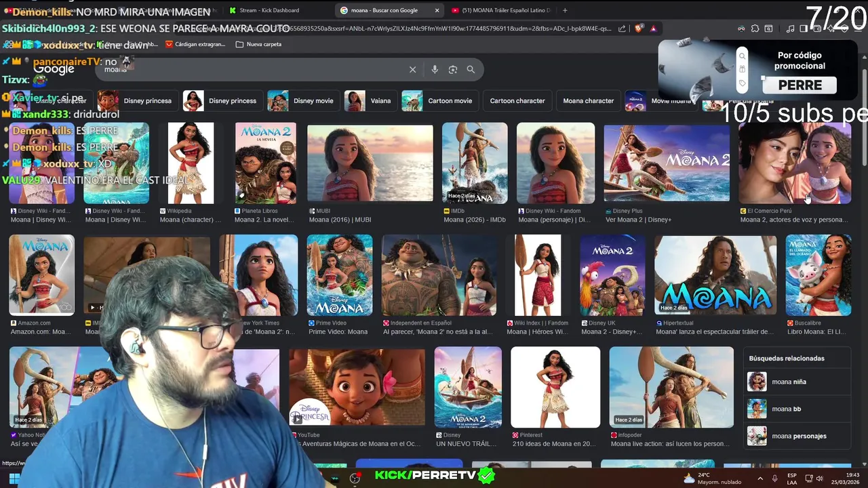Filter images by Vaiana chip
Image resolution: width=868 pixels, height=488 pixels.
point(370,101)
